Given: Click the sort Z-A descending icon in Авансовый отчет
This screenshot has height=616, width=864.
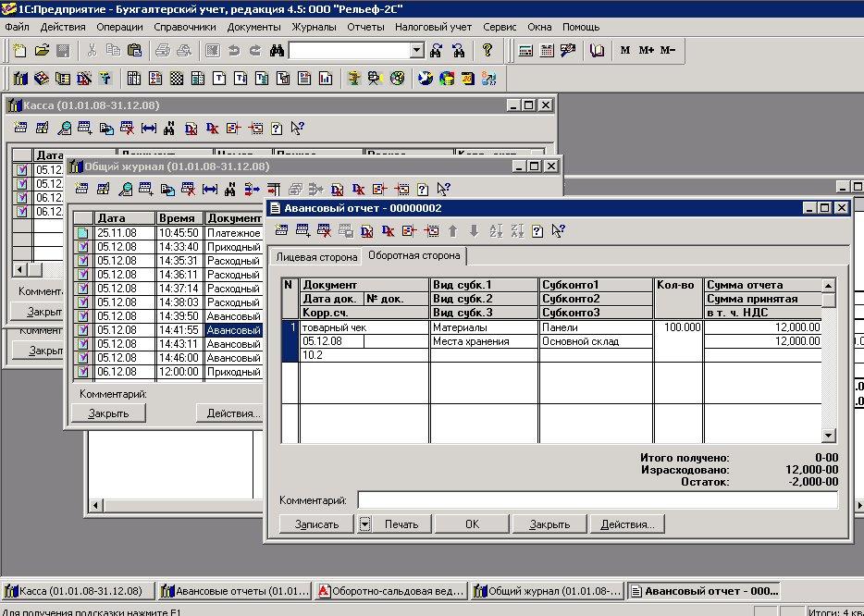Looking at the screenshot, I should (517, 230).
